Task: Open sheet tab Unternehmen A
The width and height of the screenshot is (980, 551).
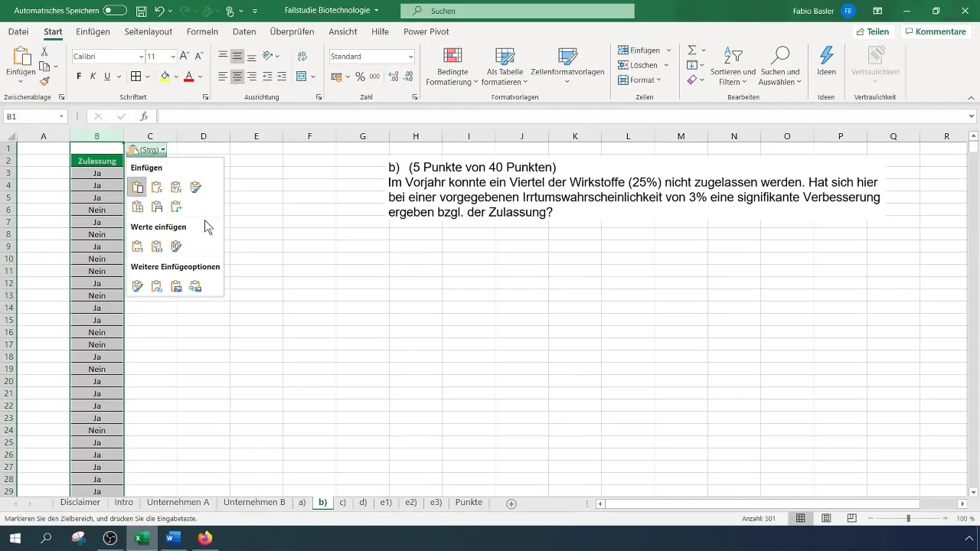Action: tap(178, 503)
